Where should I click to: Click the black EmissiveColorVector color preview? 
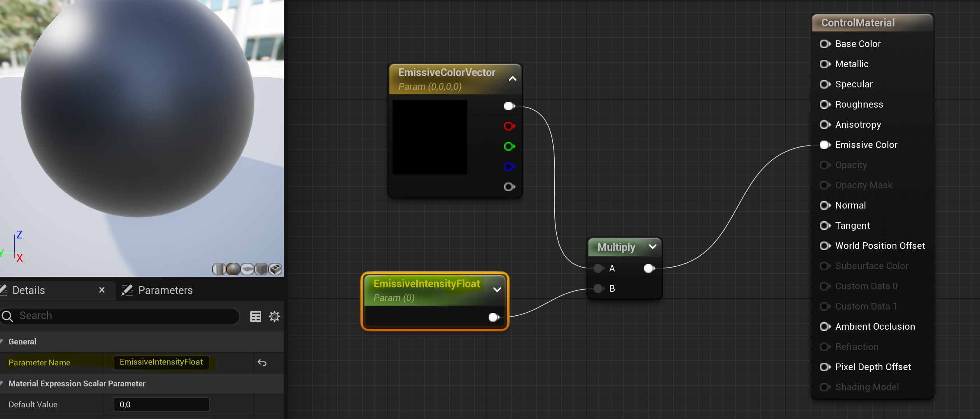[430, 137]
